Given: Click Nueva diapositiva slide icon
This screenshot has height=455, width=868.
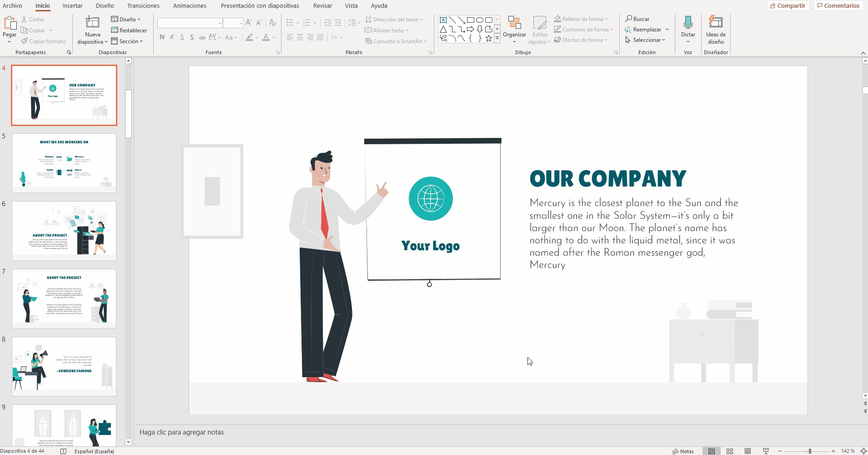Looking at the screenshot, I should (x=92, y=22).
